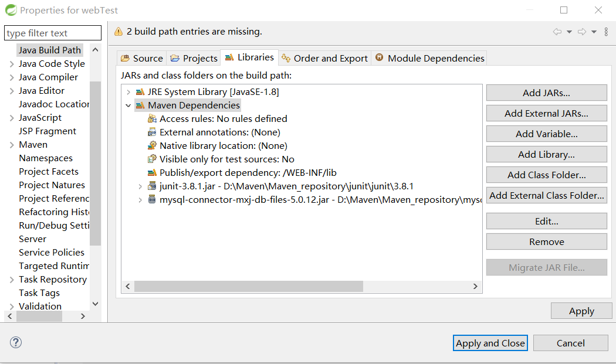Click the Remove button
Viewport: 616px width, 364px height.
[546, 241]
